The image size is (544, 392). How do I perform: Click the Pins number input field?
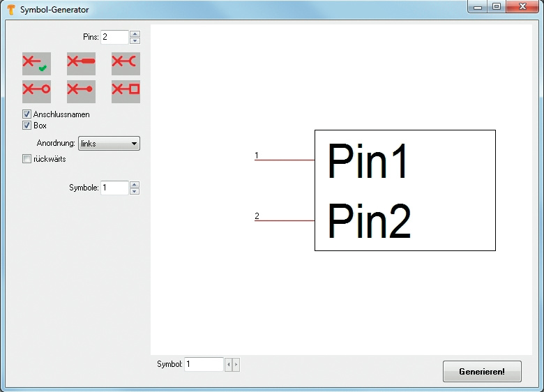click(114, 37)
